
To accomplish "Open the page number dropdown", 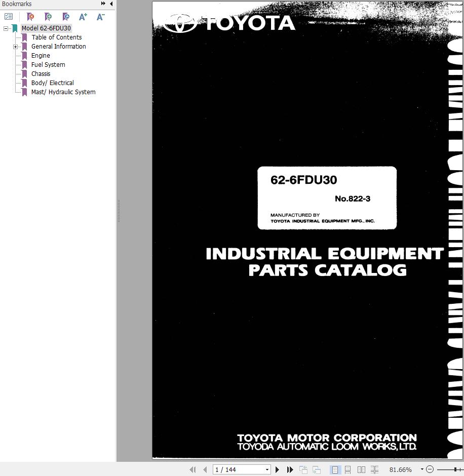I will coord(267,469).
